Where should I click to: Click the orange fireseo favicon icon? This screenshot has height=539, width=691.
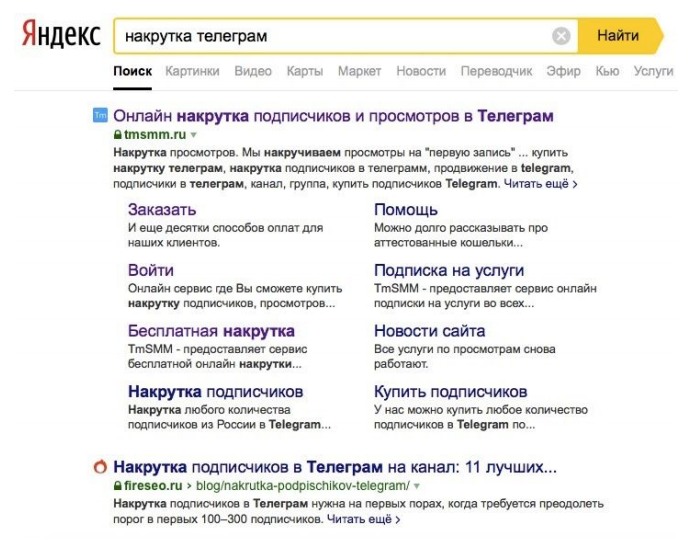click(x=100, y=466)
